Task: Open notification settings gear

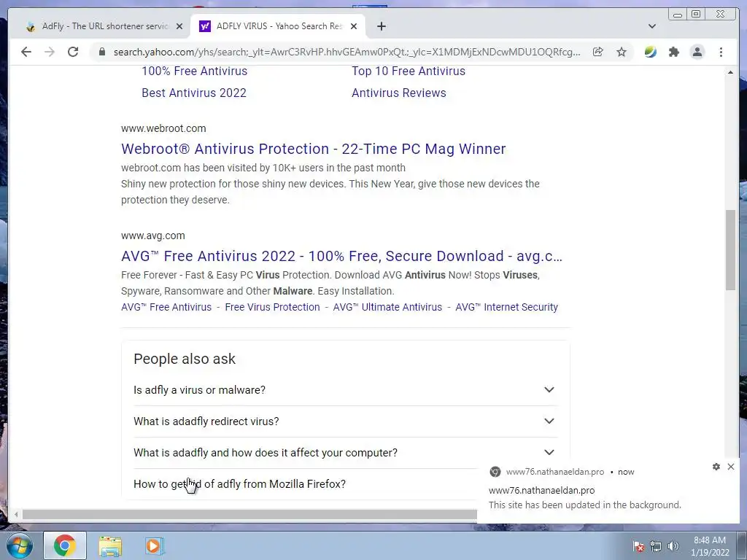Action: coord(716,467)
